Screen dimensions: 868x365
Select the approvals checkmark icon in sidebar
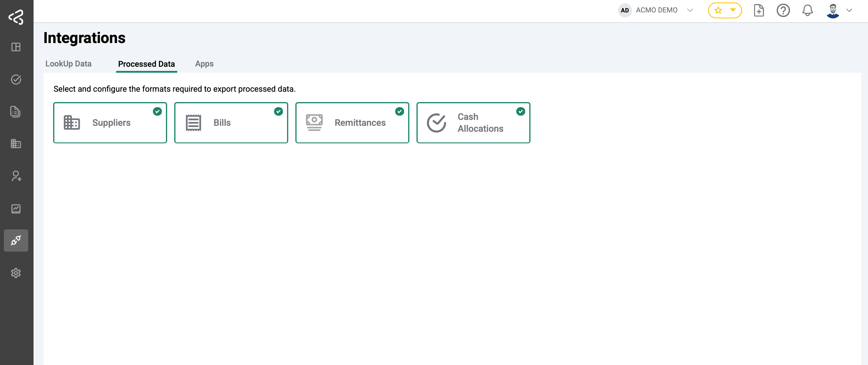(x=16, y=80)
